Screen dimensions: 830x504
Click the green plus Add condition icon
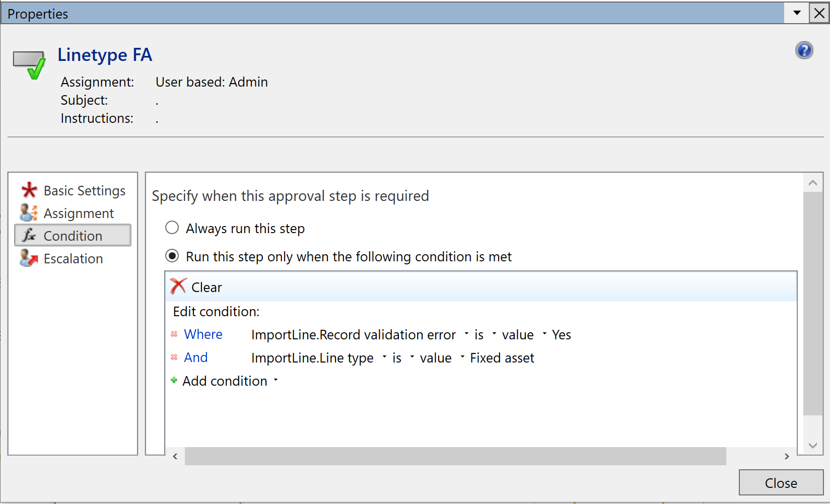pyautogui.click(x=174, y=380)
